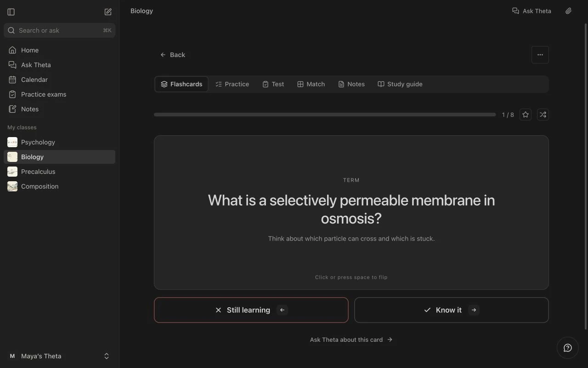Screen dimensions: 588x368
Task: Select the Precalculus class
Action: (60, 172)
